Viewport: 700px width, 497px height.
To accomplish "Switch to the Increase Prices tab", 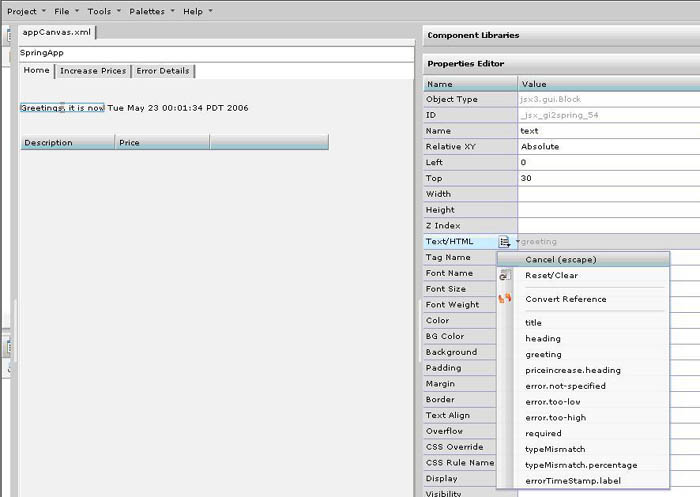I will pyautogui.click(x=93, y=71).
